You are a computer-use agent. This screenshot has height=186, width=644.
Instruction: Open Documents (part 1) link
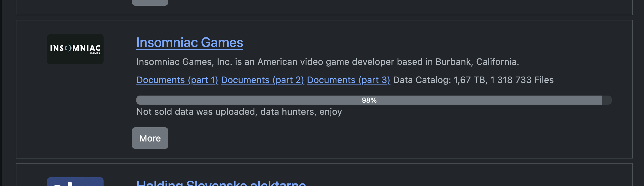pos(177,80)
